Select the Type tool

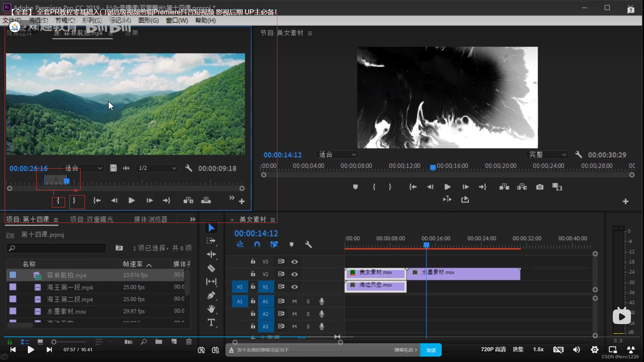point(211,322)
